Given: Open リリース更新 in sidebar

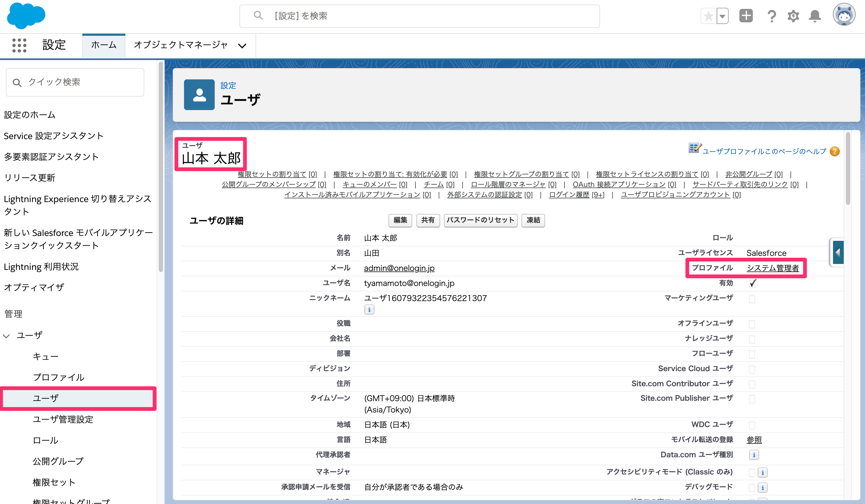Looking at the screenshot, I should [30, 178].
